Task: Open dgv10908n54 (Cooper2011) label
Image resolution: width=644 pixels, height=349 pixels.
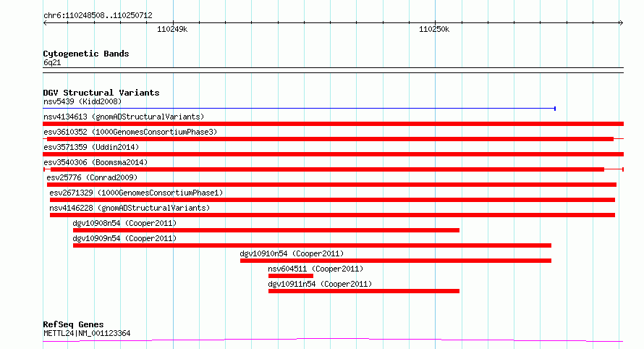Action: pyautogui.click(x=124, y=223)
